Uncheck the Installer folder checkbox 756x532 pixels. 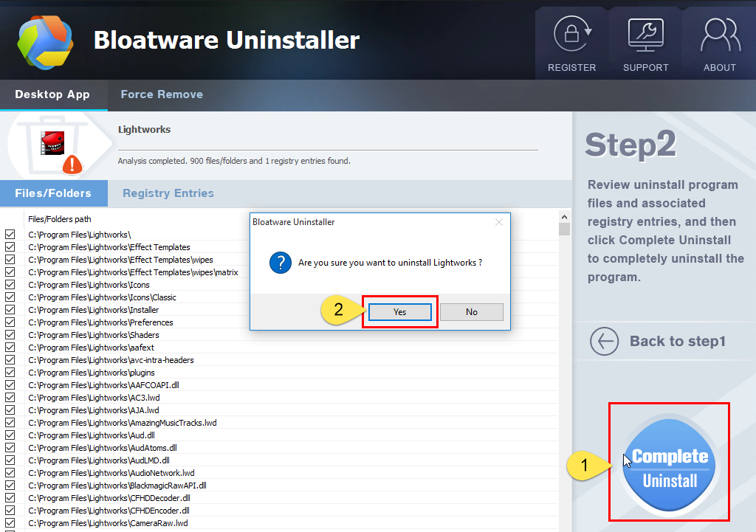[x=10, y=310]
